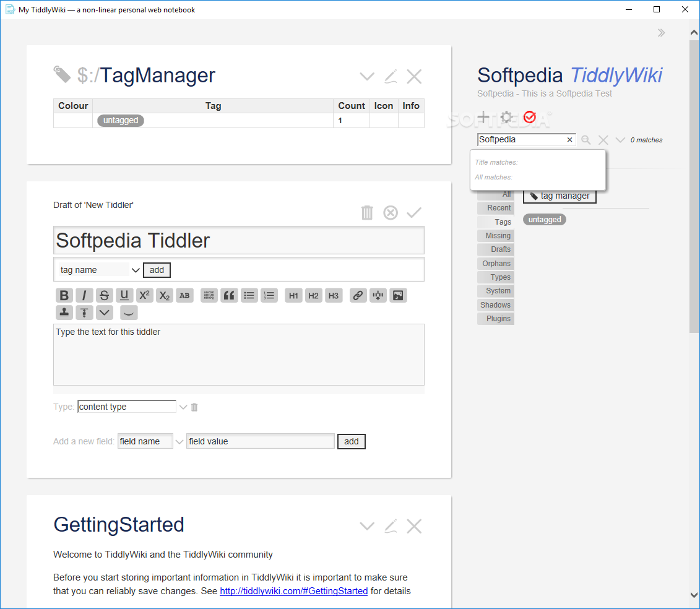Apply italic formatting to tiddler text
Viewport: 700px width, 609px height.
click(84, 295)
